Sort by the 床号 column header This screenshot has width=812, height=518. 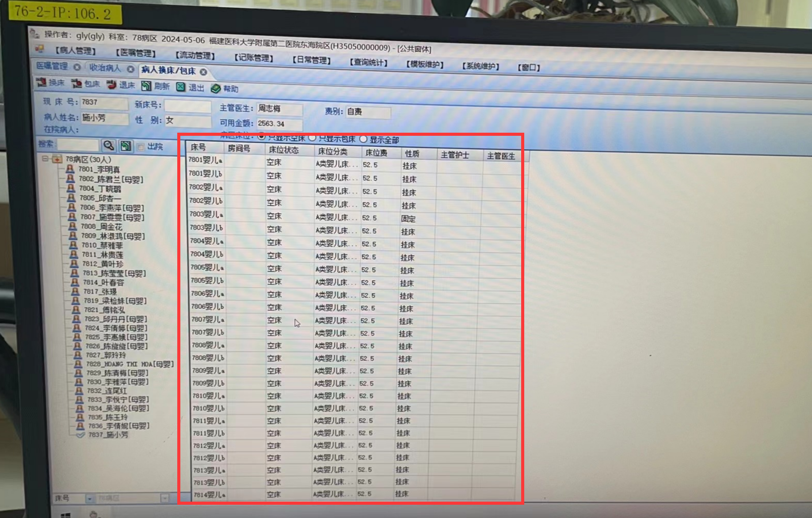click(206, 148)
